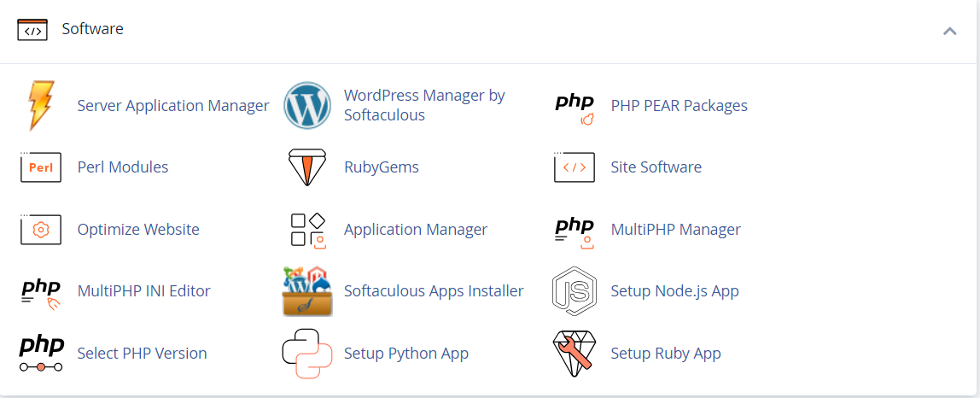Click the Software section header title
The width and height of the screenshot is (980, 398).
(92, 29)
